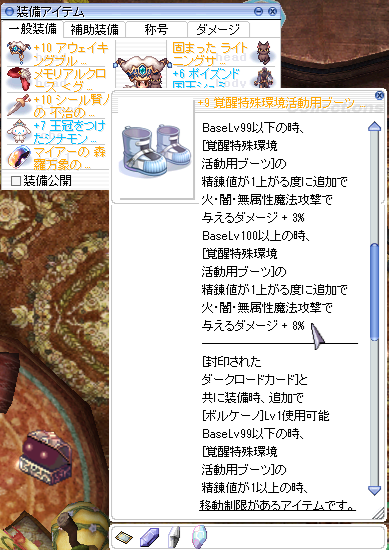
Task: Click the マイアーの森羅万象 item name
Action: [x=69, y=158]
